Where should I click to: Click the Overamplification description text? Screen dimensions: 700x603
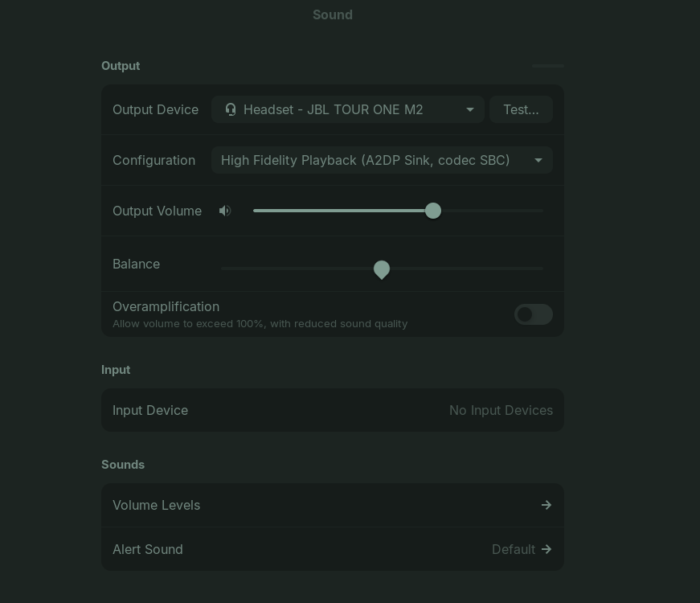tap(260, 323)
